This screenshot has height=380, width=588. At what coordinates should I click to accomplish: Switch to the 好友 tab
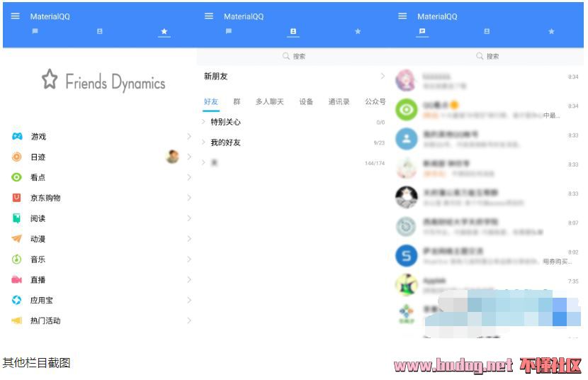click(210, 101)
